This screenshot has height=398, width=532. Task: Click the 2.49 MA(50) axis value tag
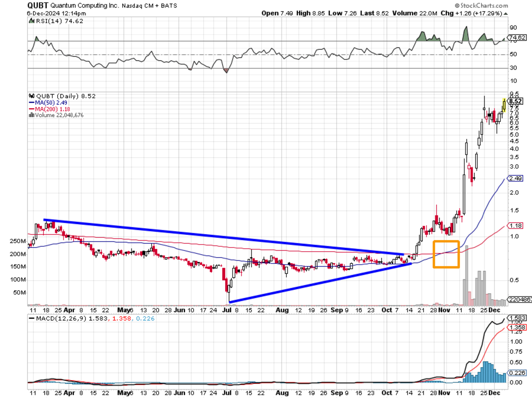point(516,178)
